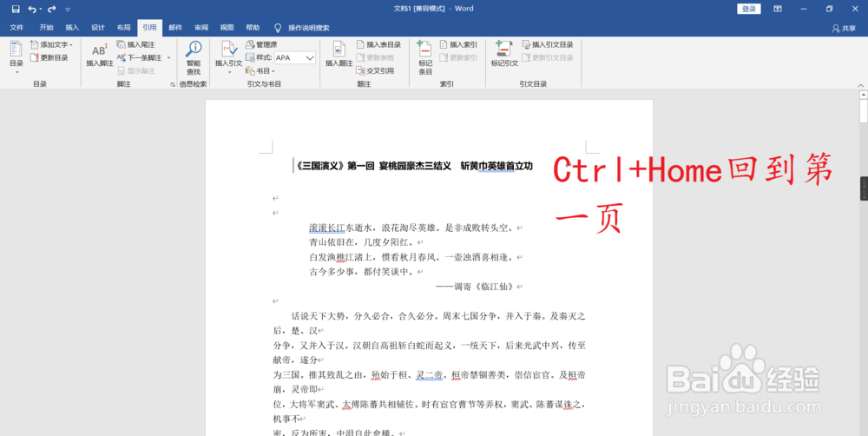
Task: Save the document from the quick access toolbar
Action: pos(16,9)
